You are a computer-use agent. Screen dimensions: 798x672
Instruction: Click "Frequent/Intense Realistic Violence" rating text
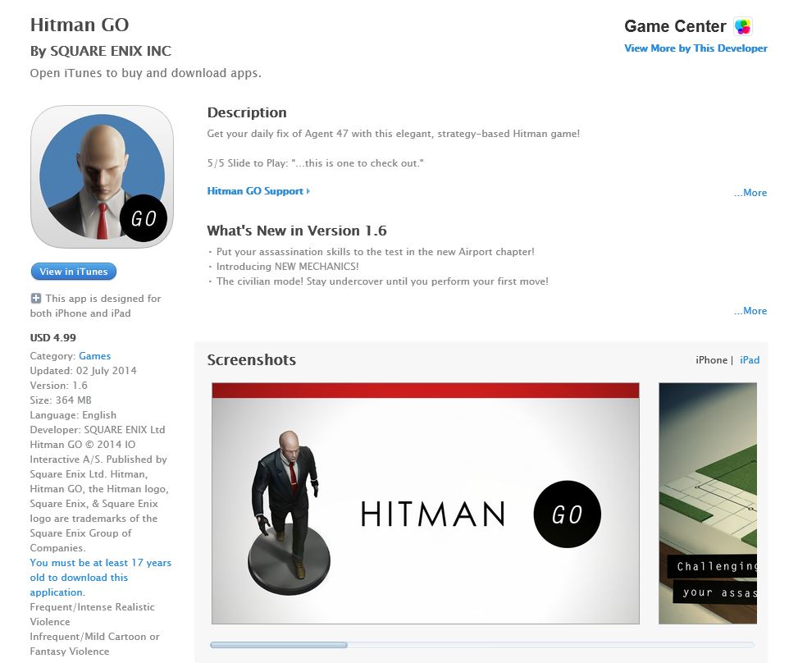[x=92, y=615]
